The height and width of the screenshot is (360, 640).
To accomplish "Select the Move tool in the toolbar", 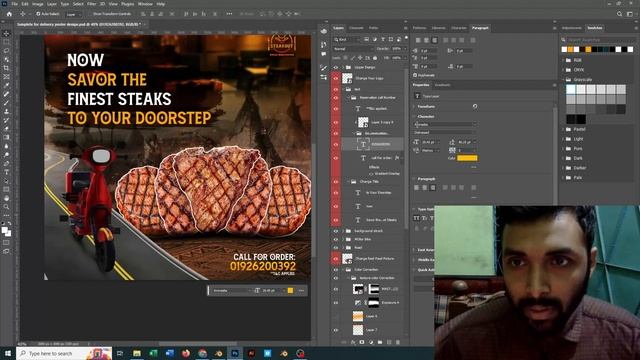I will (6, 33).
